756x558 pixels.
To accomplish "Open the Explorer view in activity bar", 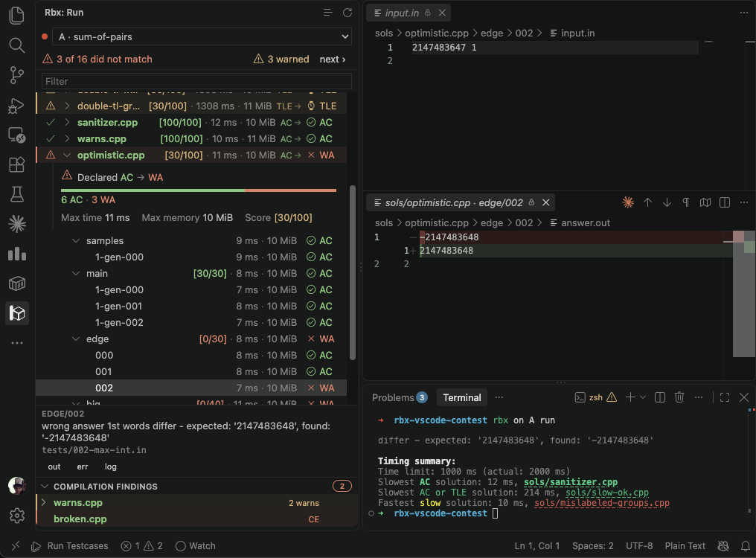I will (x=17, y=16).
